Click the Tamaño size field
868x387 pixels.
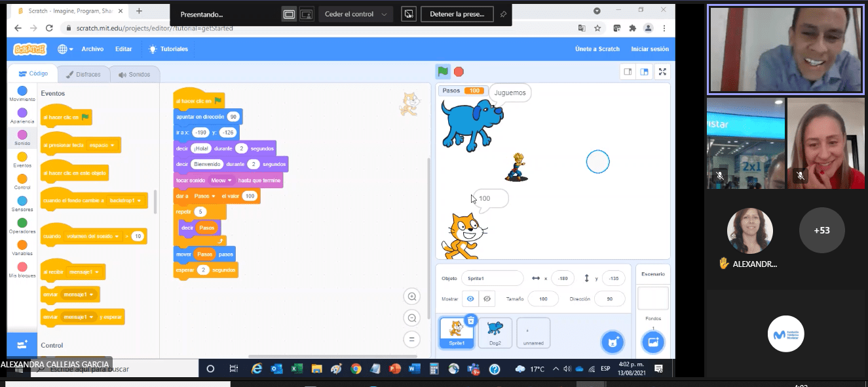542,298
